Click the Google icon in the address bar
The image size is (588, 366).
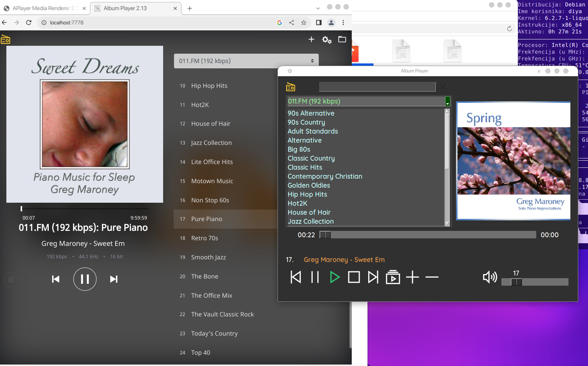tap(279, 23)
